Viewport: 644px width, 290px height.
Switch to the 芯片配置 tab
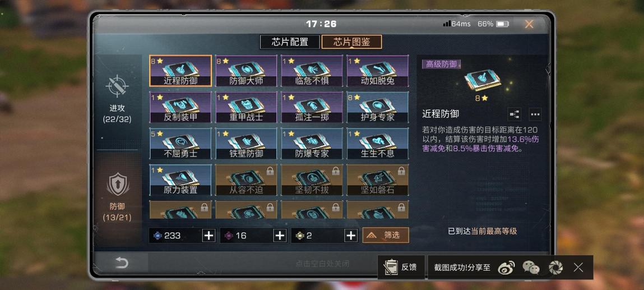click(290, 42)
